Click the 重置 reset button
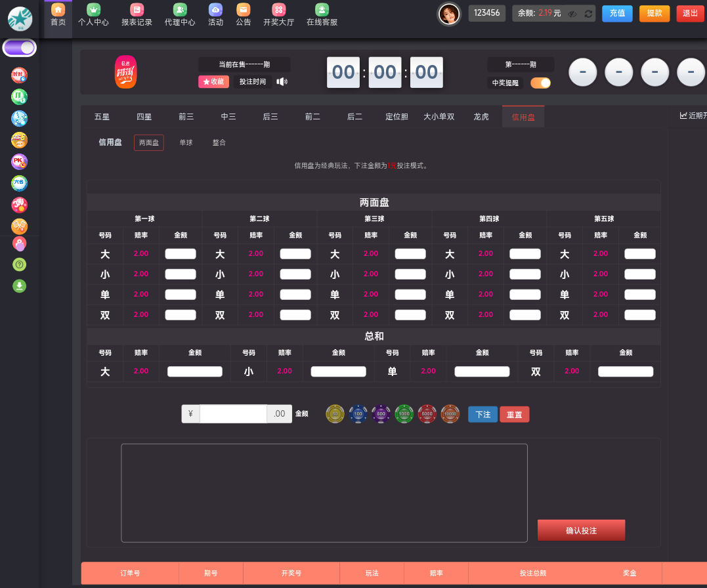Screen dimensions: 707x588 click(x=514, y=415)
